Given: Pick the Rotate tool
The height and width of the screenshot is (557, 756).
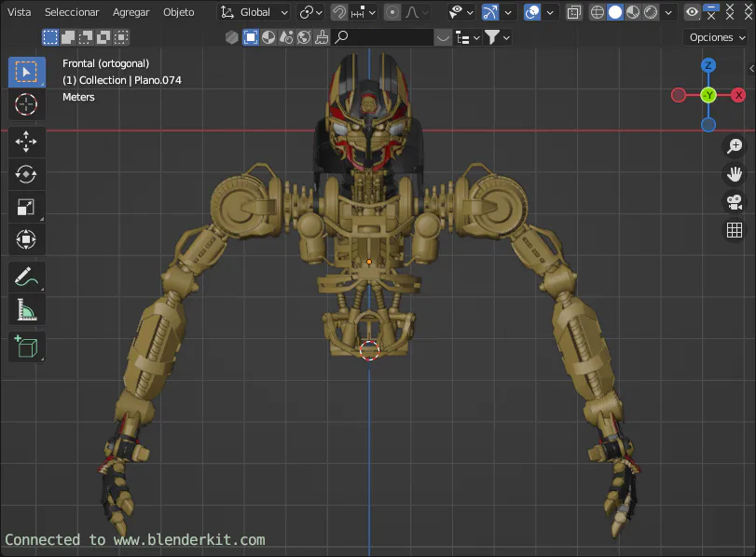Looking at the screenshot, I should (26, 174).
